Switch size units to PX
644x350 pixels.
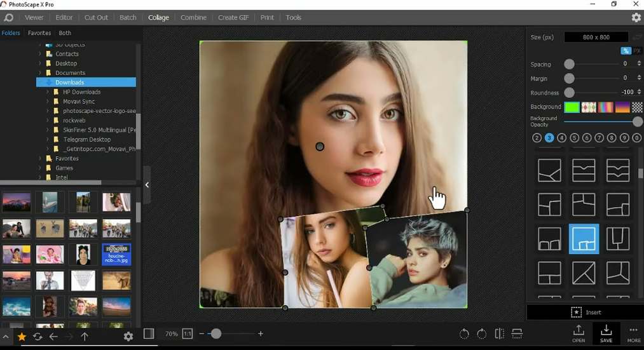(637, 51)
